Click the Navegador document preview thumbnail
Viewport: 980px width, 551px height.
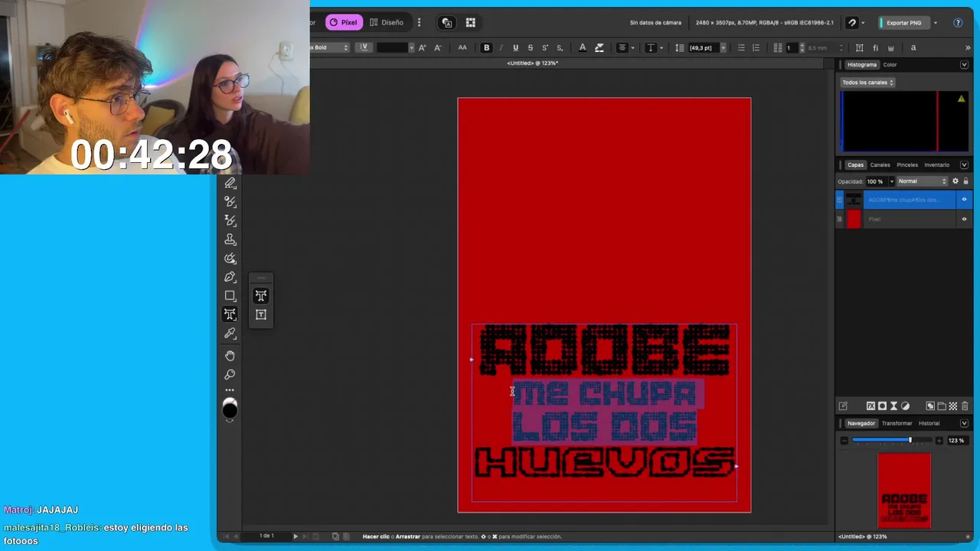point(904,491)
